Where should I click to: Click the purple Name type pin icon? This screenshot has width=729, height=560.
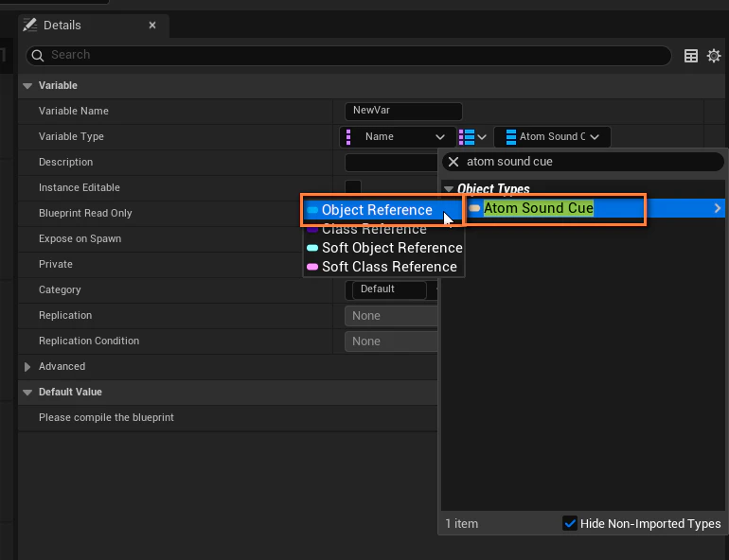pyautogui.click(x=348, y=137)
